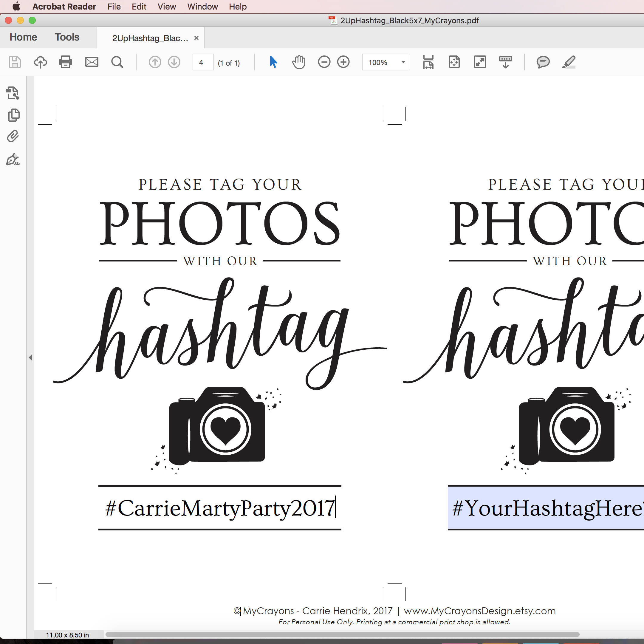Open the Find search tool

[117, 62]
